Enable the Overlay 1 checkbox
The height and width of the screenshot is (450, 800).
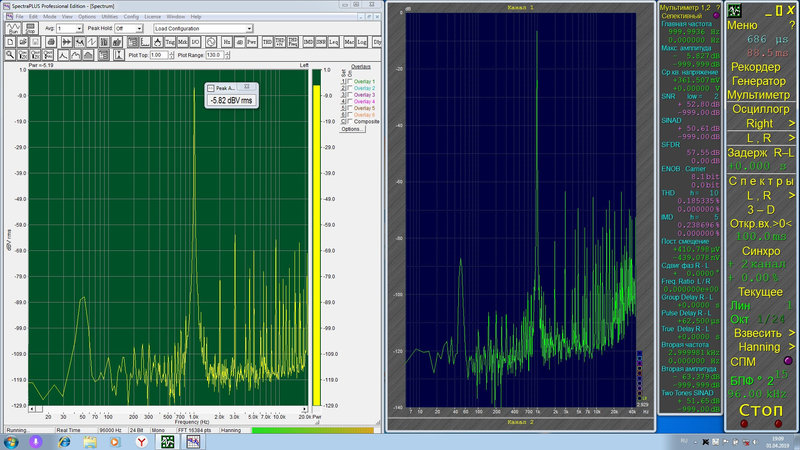349,82
